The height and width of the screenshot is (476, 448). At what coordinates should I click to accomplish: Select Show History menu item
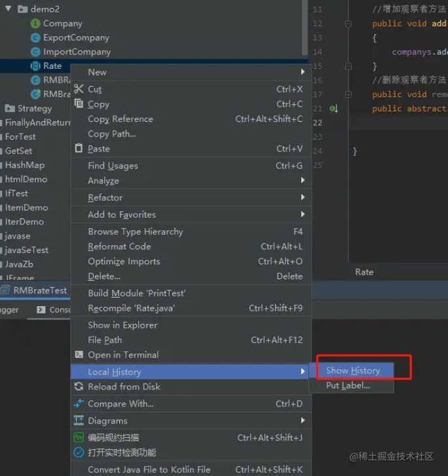pos(352,370)
